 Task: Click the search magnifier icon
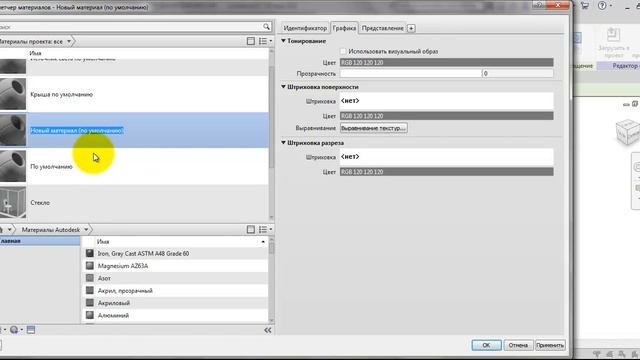coord(266,27)
